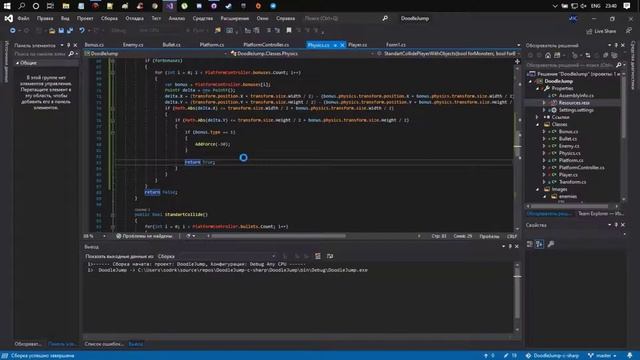
Task: Open the Файл menu
Action: 23,18
